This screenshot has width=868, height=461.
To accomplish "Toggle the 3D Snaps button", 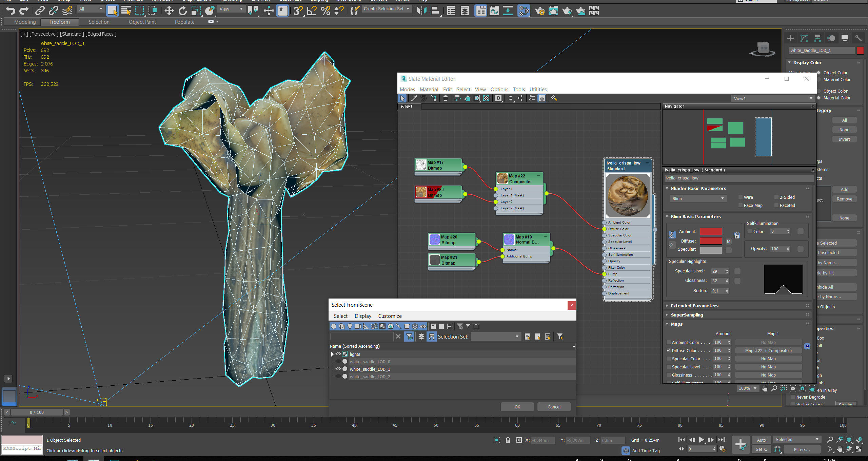I will click(x=298, y=11).
